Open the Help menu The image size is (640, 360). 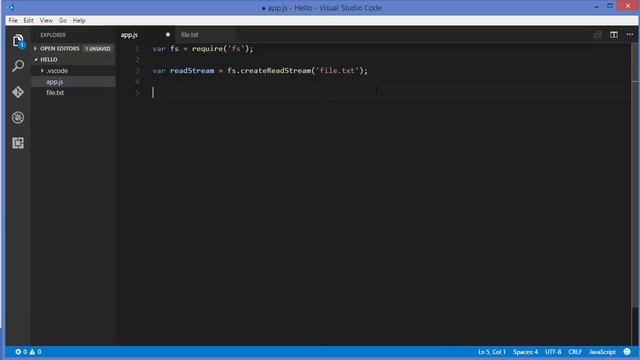tap(79, 20)
